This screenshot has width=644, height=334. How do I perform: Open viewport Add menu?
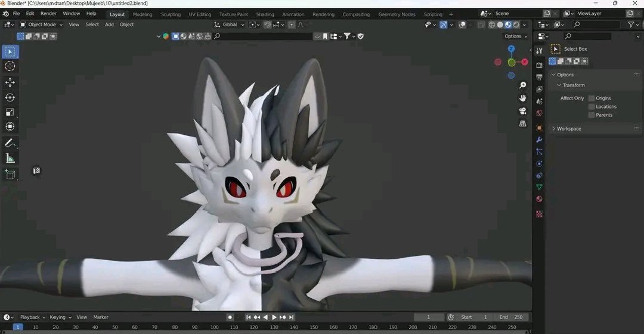click(109, 24)
